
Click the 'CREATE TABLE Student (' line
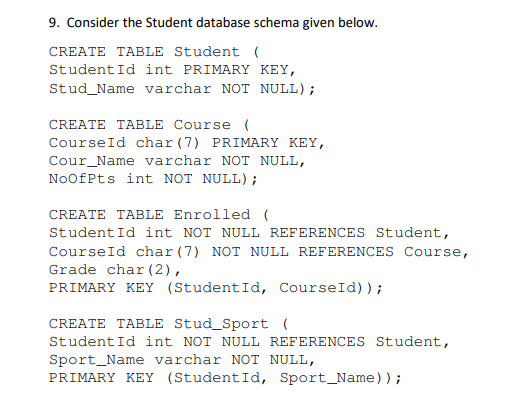154,52
